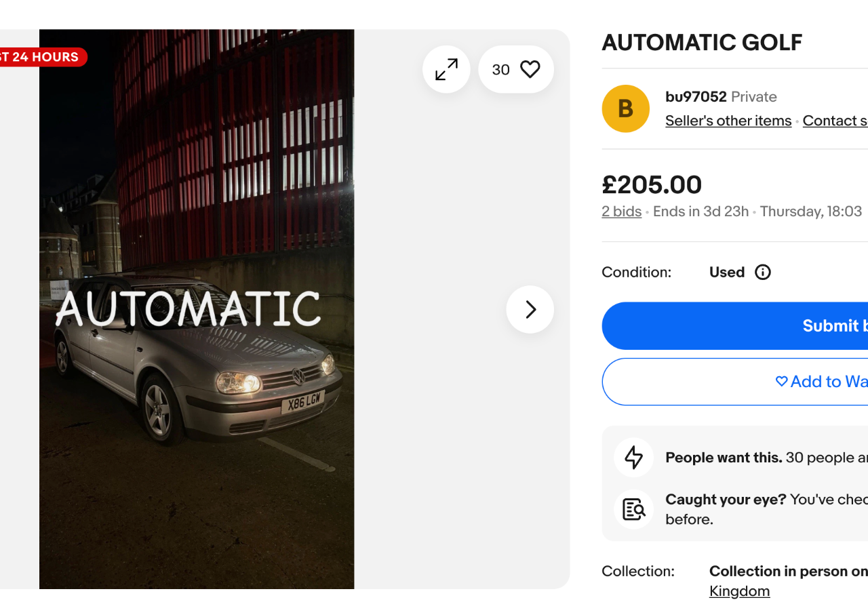Screen dimensions: 868x602
Task: Submit a bid on the Golf
Action: (x=834, y=326)
